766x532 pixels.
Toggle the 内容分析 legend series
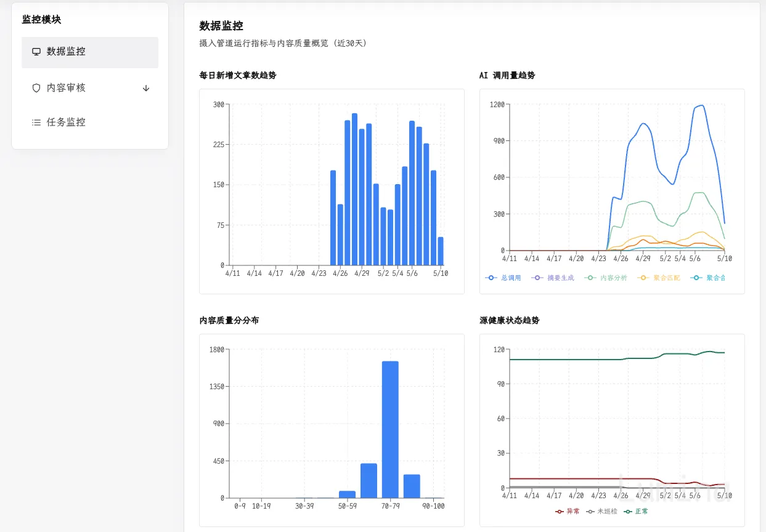click(606, 278)
